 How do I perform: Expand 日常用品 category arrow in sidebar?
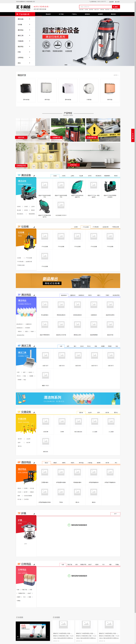click(x=30, y=57)
